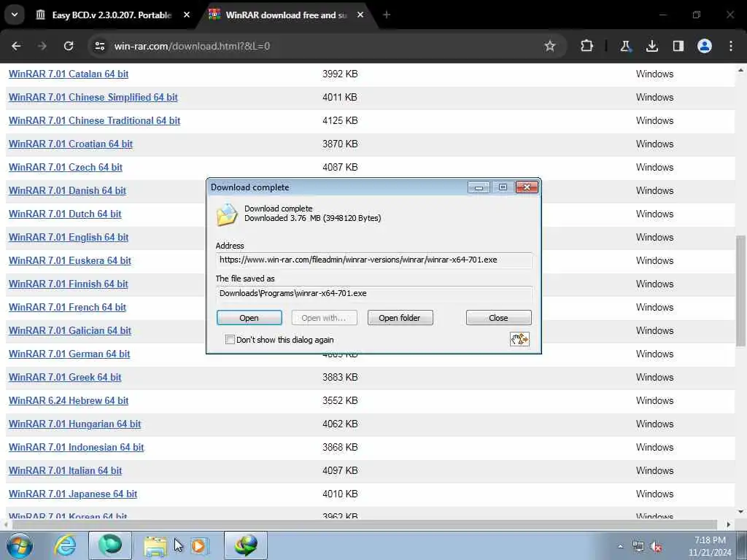Open Chrome downloads tray icon
The height and width of the screenshot is (560, 747).
[651, 46]
